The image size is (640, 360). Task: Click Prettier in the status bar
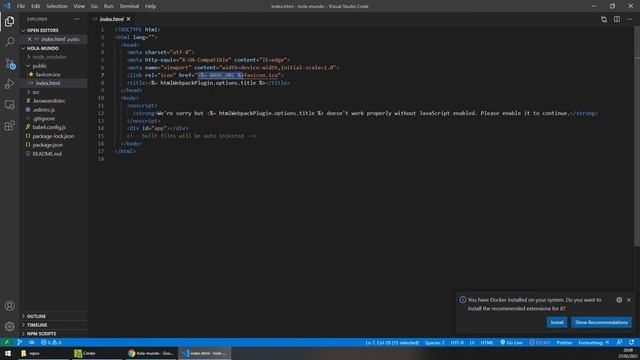pyautogui.click(x=564, y=342)
